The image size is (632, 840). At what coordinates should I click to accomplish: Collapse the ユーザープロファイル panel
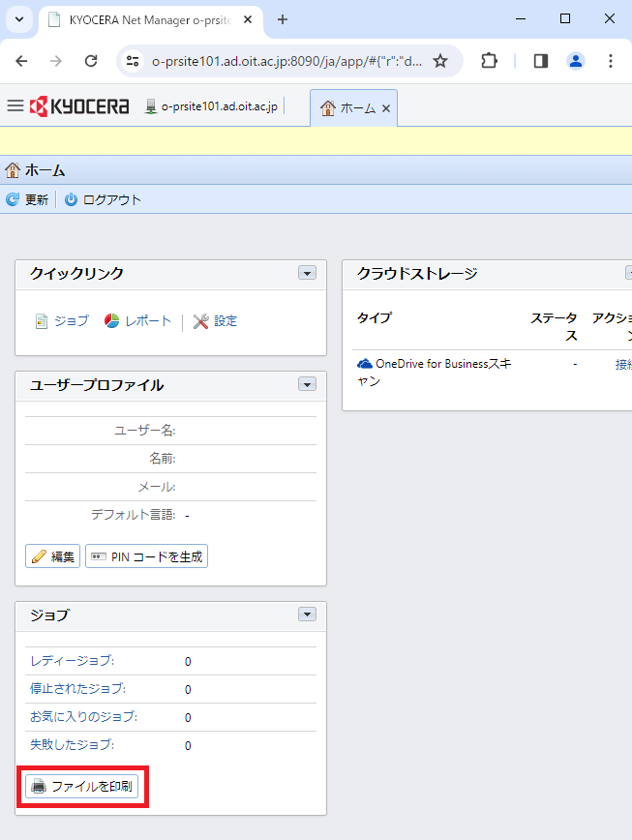click(307, 385)
